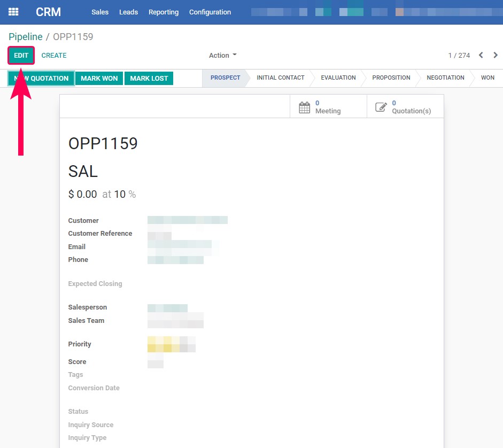Image resolution: width=503 pixels, height=448 pixels.
Task: Select the PROPOSITION stage
Action: tap(391, 78)
